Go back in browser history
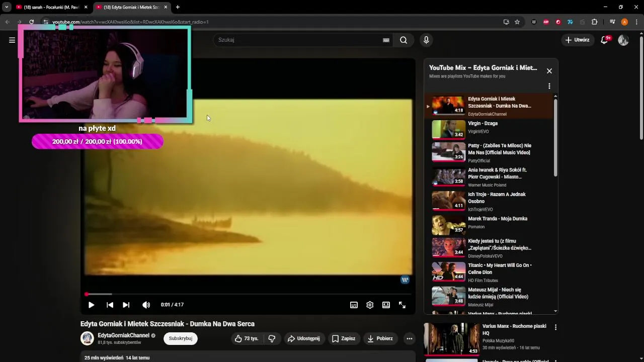Screen dimensions: 644x362 click(8, 22)
